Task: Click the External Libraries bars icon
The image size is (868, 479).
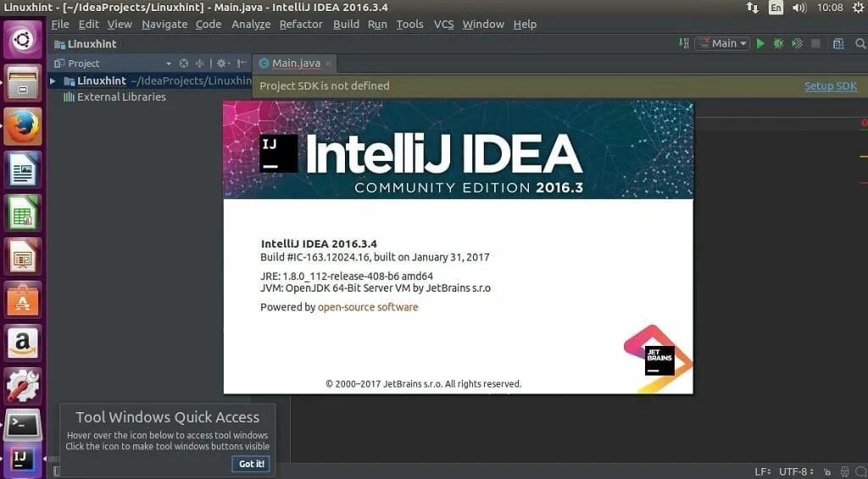Action: point(69,97)
